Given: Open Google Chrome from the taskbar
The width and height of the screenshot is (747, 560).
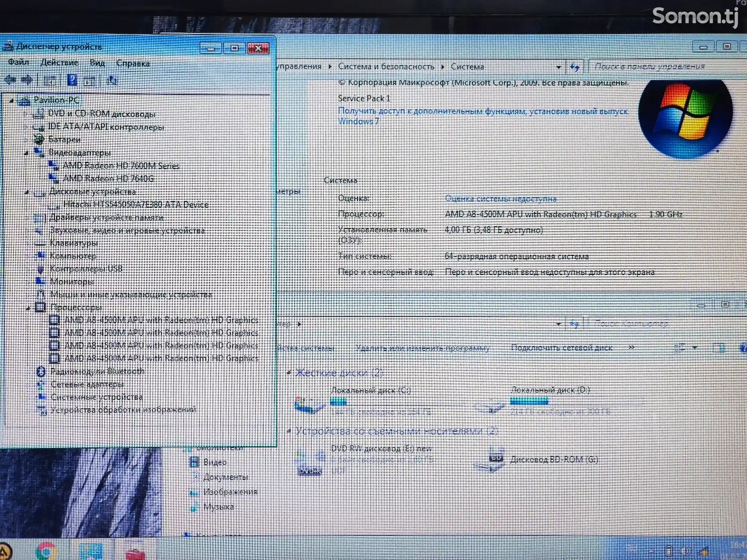Looking at the screenshot, I should 46,551.
